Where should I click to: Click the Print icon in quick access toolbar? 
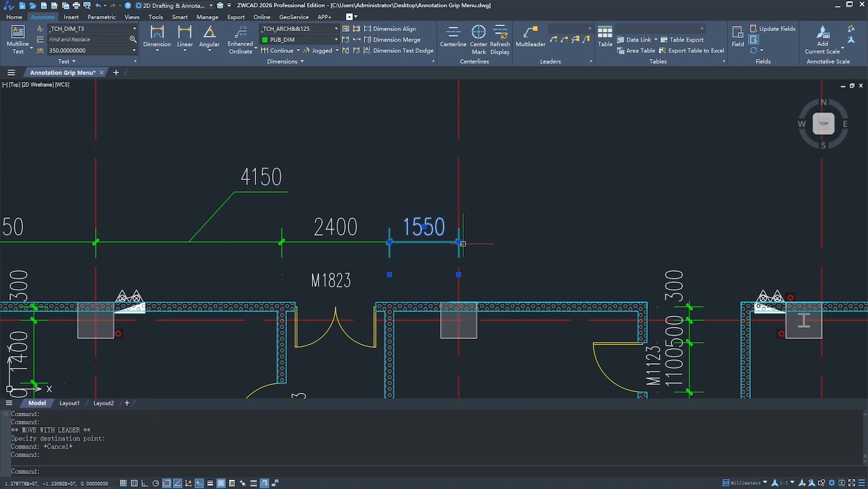click(76, 6)
